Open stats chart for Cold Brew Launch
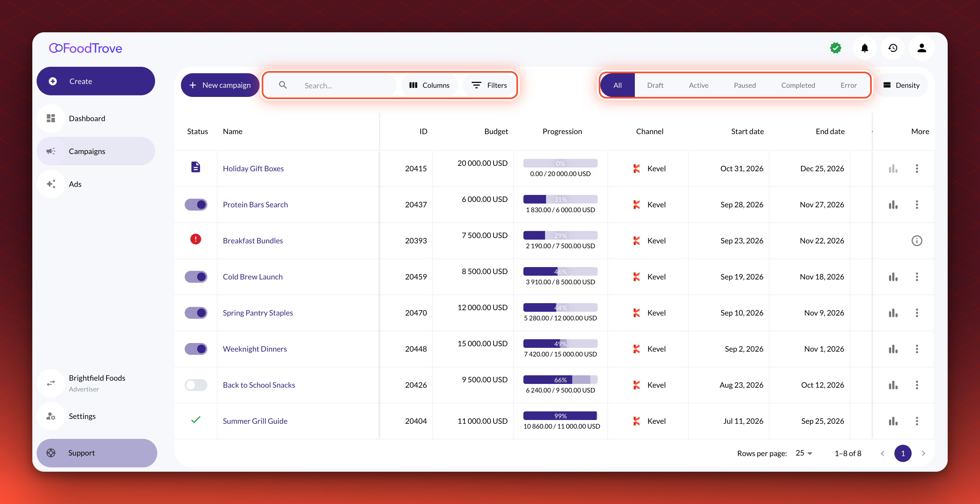This screenshot has width=980, height=504. [x=893, y=277]
